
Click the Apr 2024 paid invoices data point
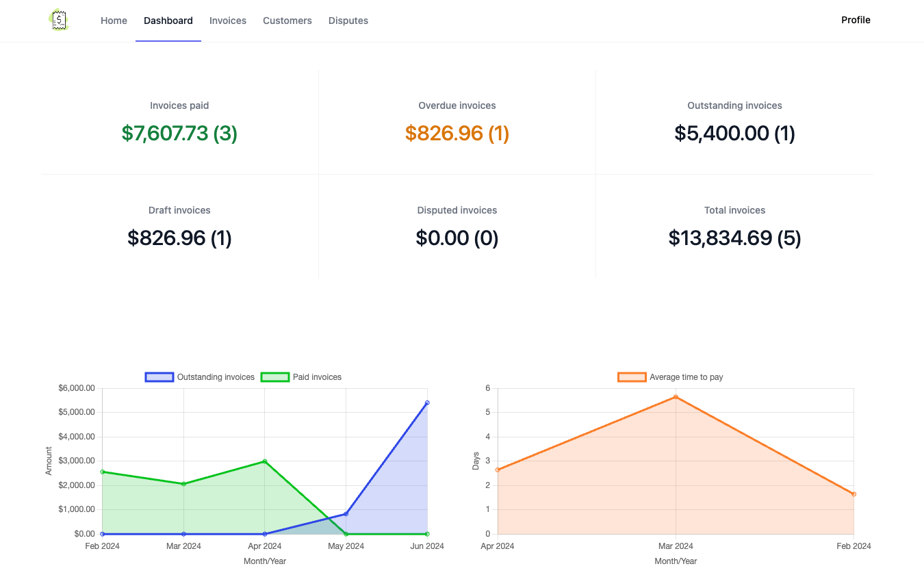tap(265, 461)
